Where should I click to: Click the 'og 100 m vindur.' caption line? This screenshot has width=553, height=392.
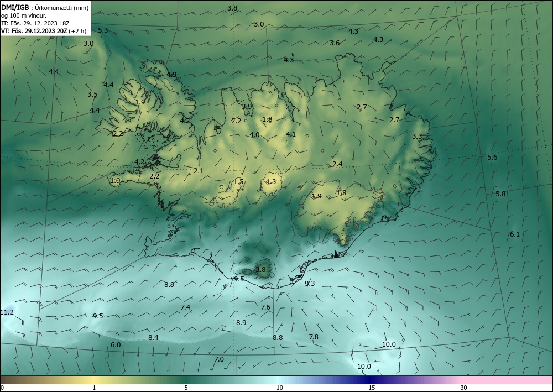click(x=24, y=15)
